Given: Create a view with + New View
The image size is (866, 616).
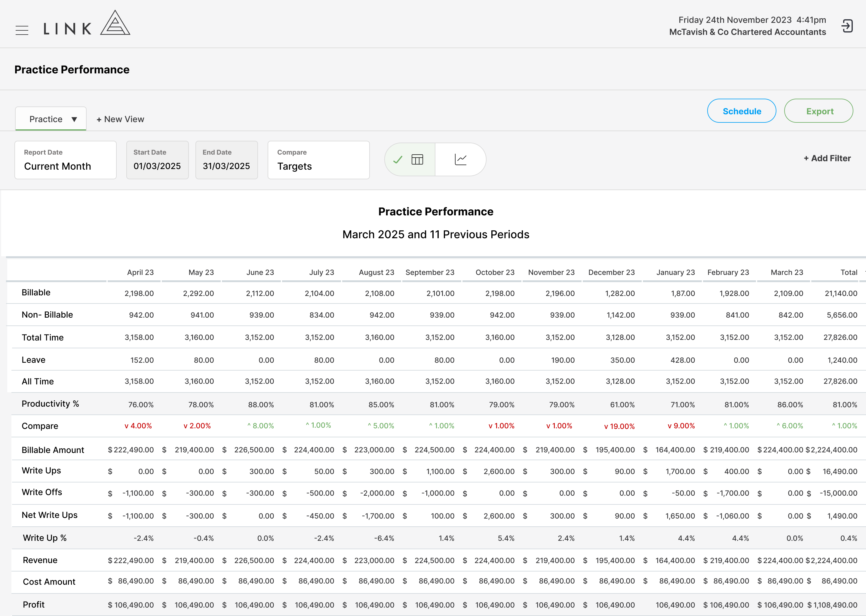Looking at the screenshot, I should (120, 119).
